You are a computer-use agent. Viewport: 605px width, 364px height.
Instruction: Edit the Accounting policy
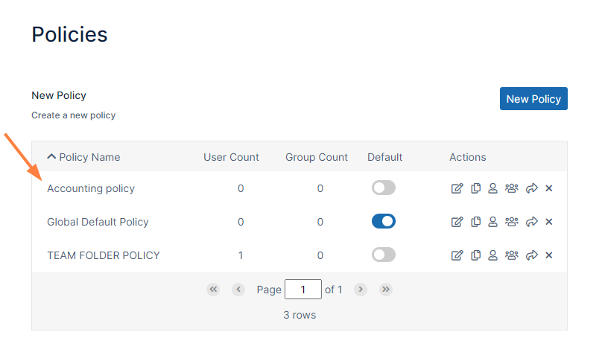pyautogui.click(x=457, y=188)
